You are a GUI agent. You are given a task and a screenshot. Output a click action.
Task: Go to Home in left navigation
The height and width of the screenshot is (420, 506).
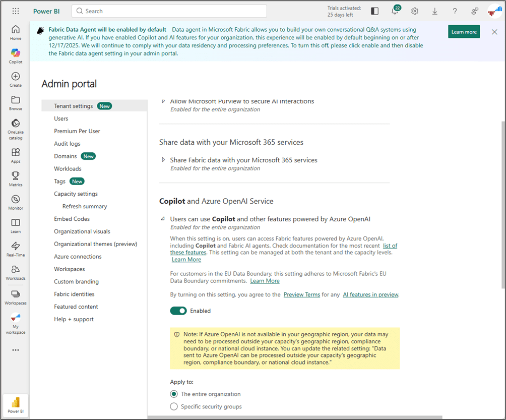(16, 33)
